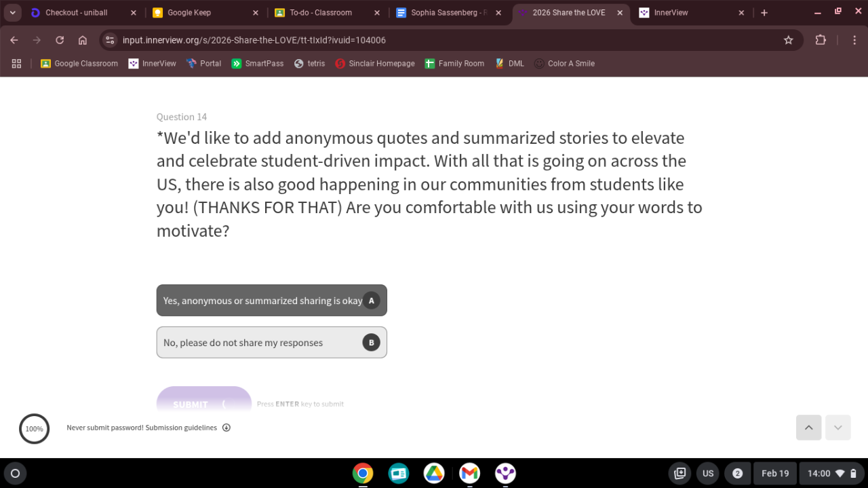Click the 100% progress circle
The image size is (868, 488).
tap(34, 428)
